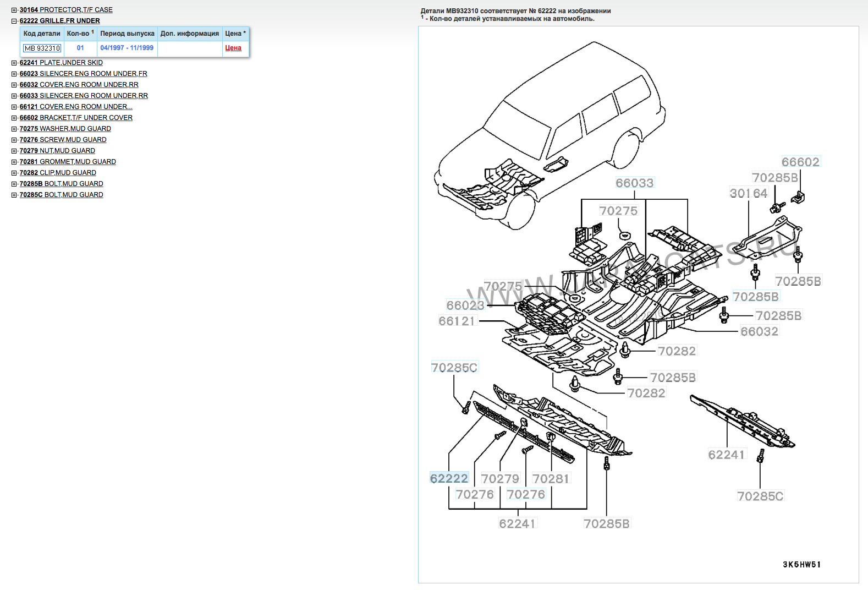Click the 66602 label in the diagram
868x590 pixels.
(800, 162)
